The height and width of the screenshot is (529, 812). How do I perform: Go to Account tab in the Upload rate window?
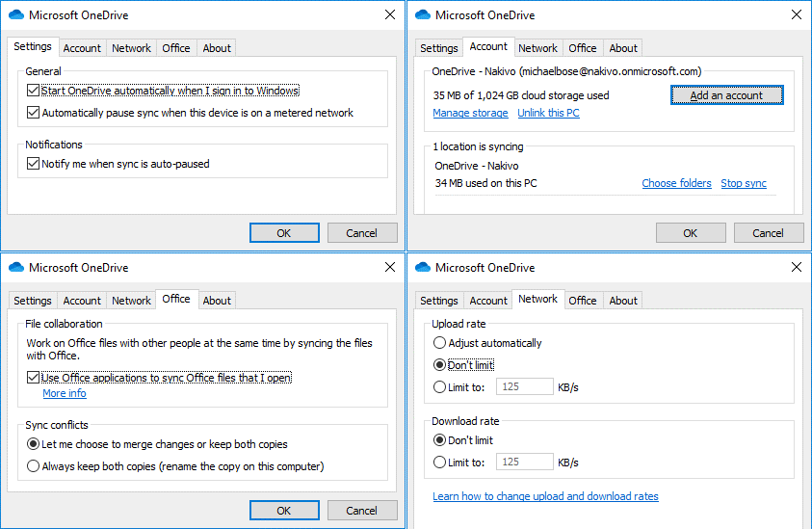pos(488,301)
